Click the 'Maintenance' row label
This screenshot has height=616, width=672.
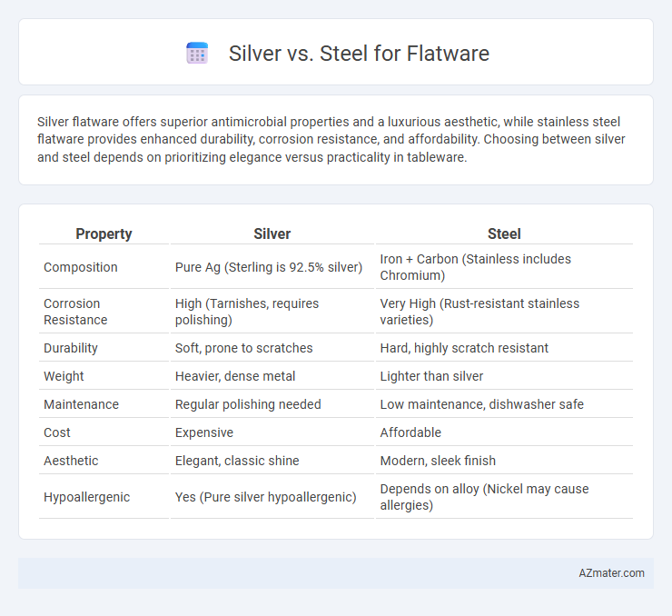pyautogui.click(x=82, y=404)
